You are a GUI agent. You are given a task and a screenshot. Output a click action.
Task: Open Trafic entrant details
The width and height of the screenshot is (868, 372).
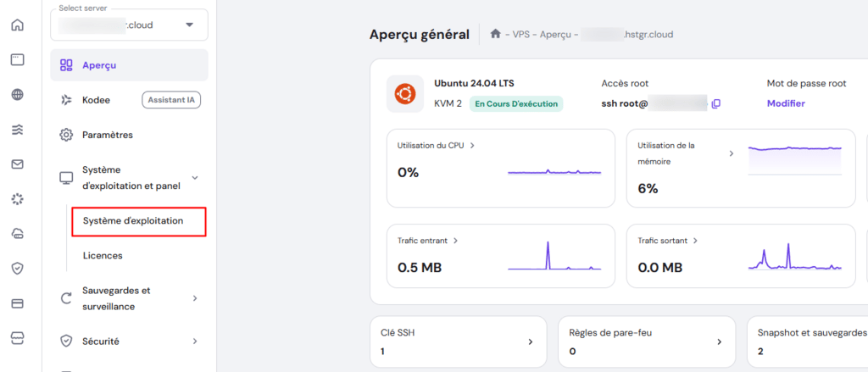tap(455, 241)
